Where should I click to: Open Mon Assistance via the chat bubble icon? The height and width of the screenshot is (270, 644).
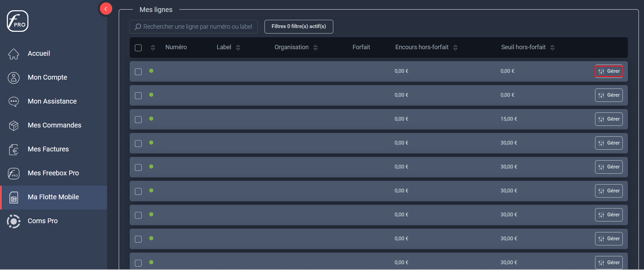tap(14, 102)
